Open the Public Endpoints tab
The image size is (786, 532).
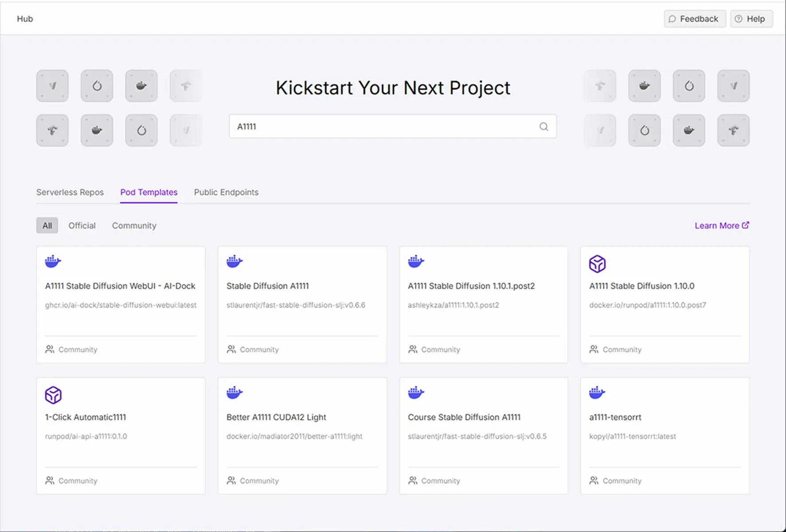[x=226, y=192]
